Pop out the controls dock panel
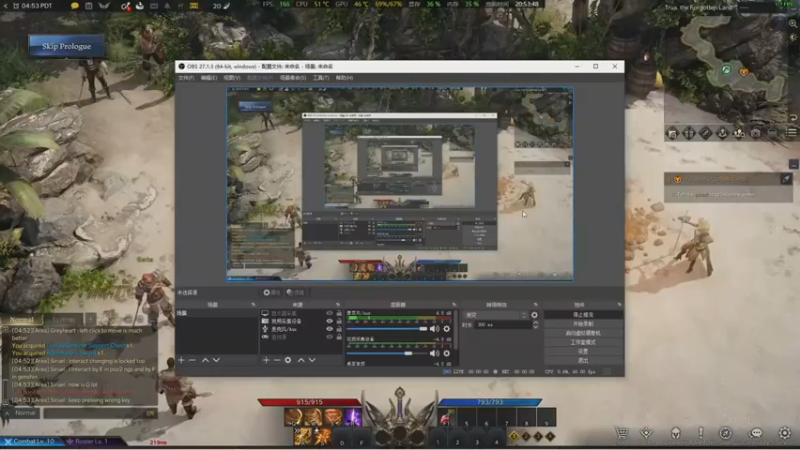The image size is (800, 450). (619, 305)
